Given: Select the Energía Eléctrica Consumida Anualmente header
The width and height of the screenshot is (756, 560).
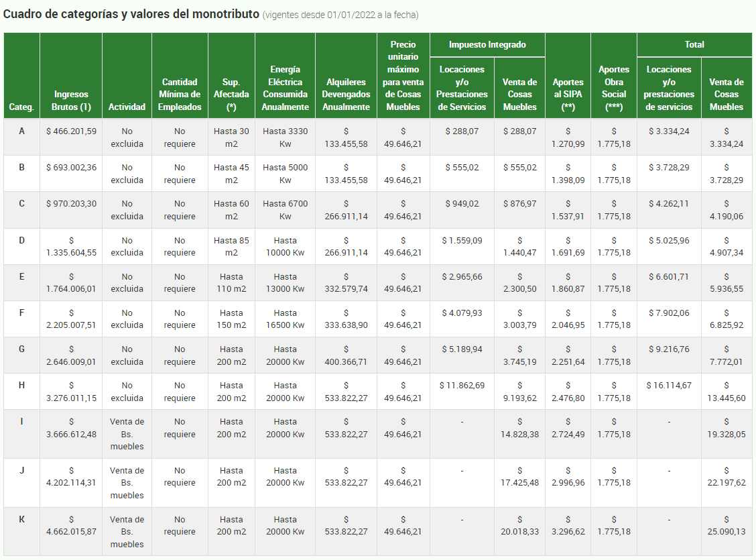Looking at the screenshot, I should point(285,88).
